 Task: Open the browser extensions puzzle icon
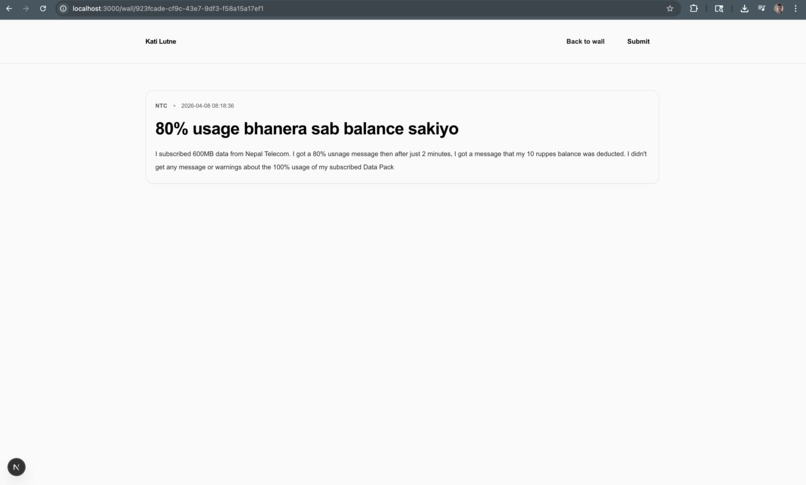coord(693,9)
